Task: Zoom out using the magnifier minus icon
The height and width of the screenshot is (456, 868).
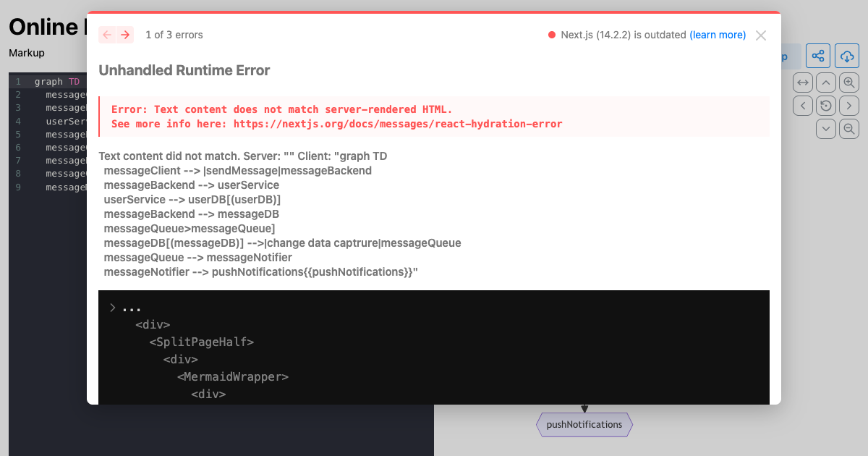Action: [x=848, y=128]
